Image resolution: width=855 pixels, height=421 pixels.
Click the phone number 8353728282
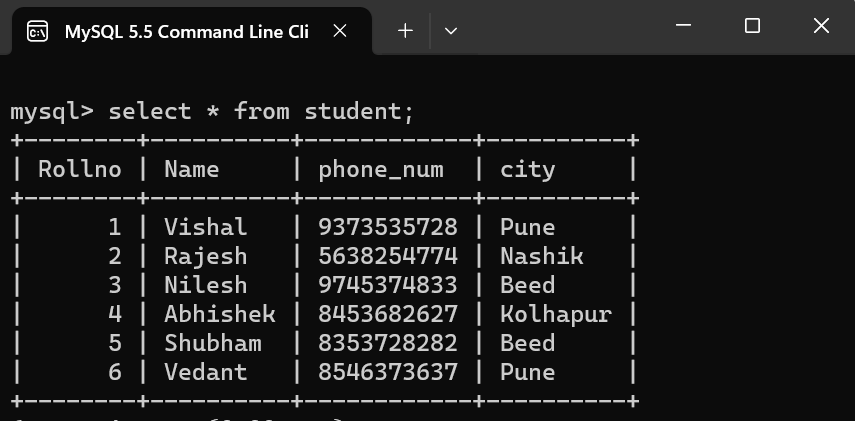coord(388,343)
